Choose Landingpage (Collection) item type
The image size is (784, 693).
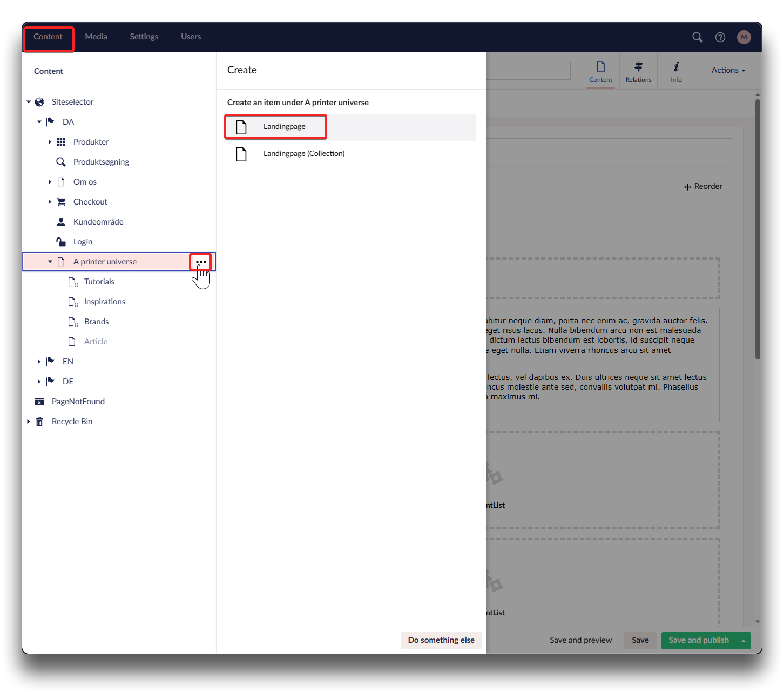click(x=303, y=154)
